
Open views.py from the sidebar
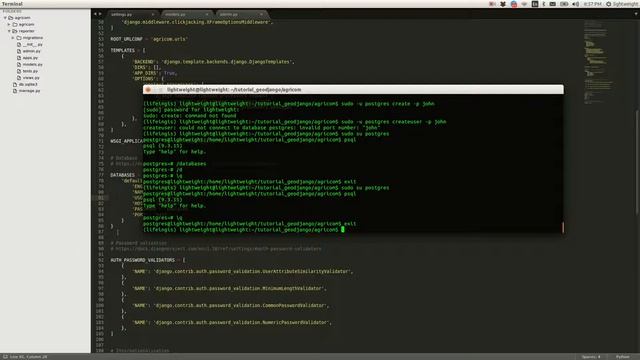point(31,78)
